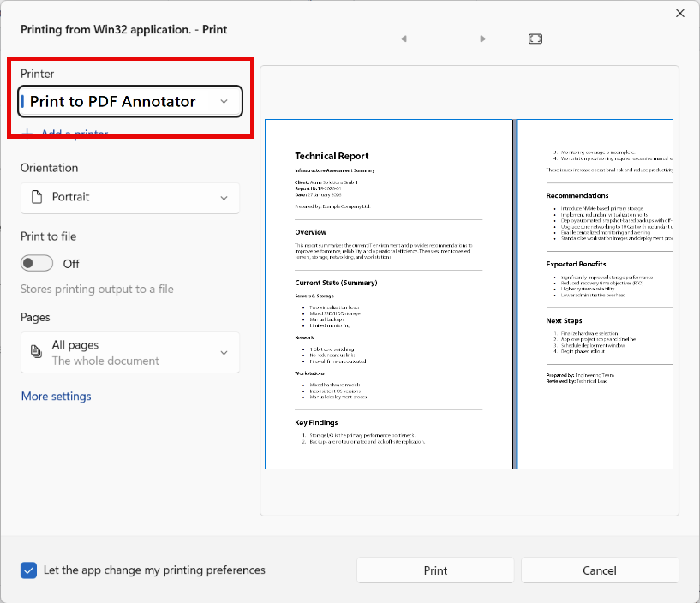Go to the previous preview page
700x603 pixels.
tap(404, 39)
